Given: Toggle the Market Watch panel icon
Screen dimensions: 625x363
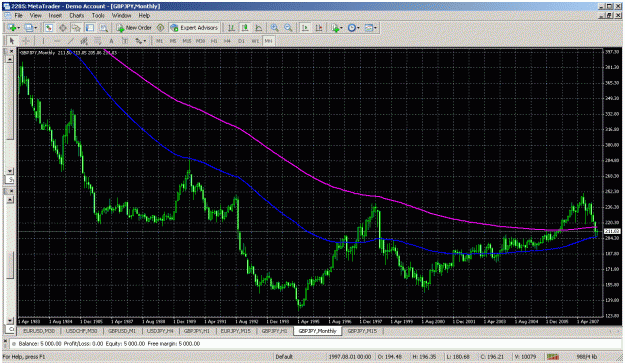Looking at the screenshot, I should 49,27.
